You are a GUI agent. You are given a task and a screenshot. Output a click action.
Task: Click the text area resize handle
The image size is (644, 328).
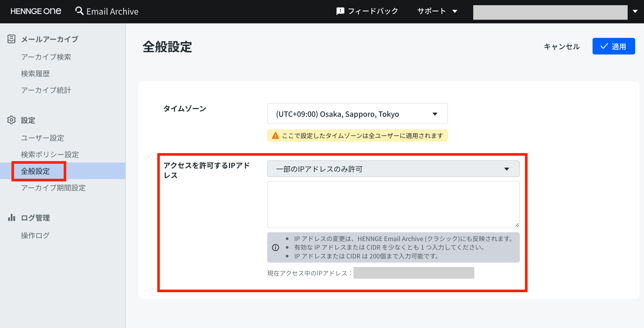coord(517,225)
